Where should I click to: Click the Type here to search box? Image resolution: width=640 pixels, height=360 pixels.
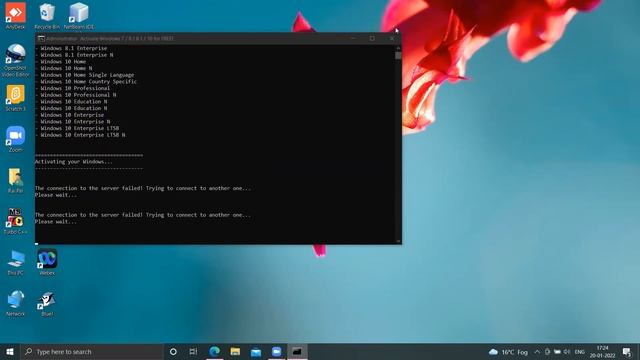[x=91, y=351]
